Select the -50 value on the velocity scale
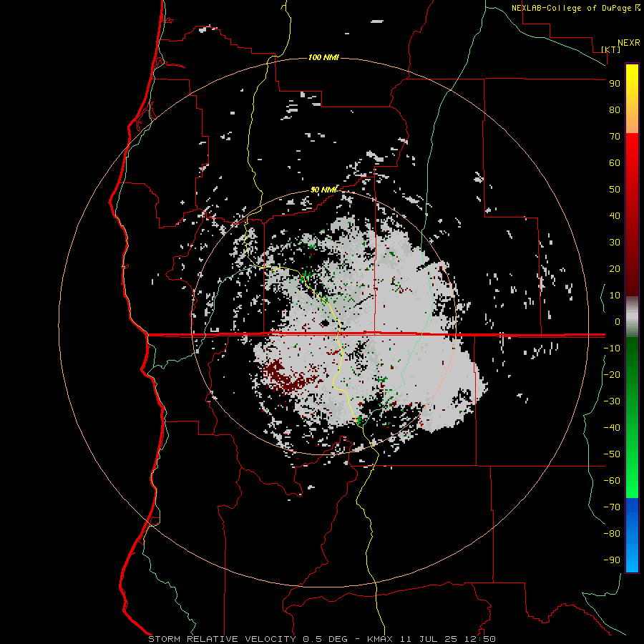This screenshot has width=644, height=644. 612,454
